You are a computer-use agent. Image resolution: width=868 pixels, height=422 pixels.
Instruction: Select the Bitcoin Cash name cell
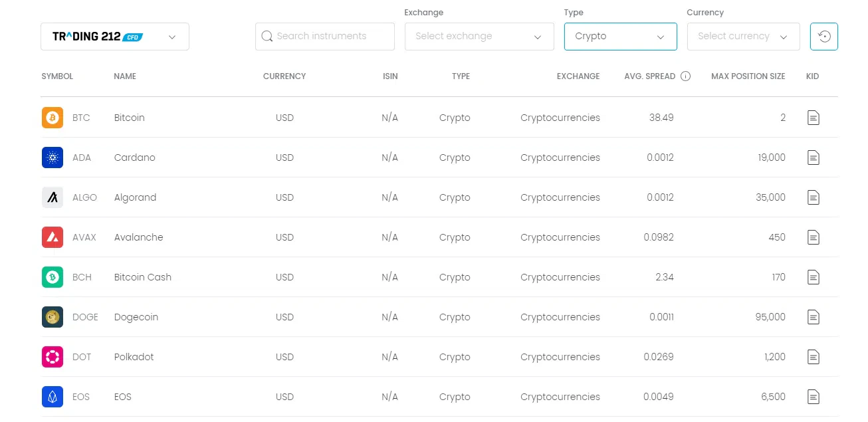pos(143,277)
